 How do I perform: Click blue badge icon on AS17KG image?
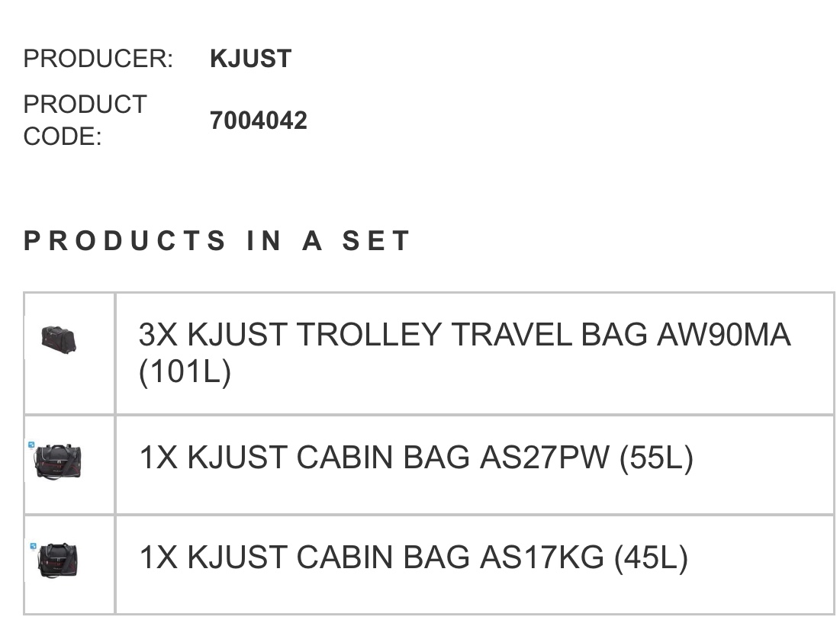(33, 546)
